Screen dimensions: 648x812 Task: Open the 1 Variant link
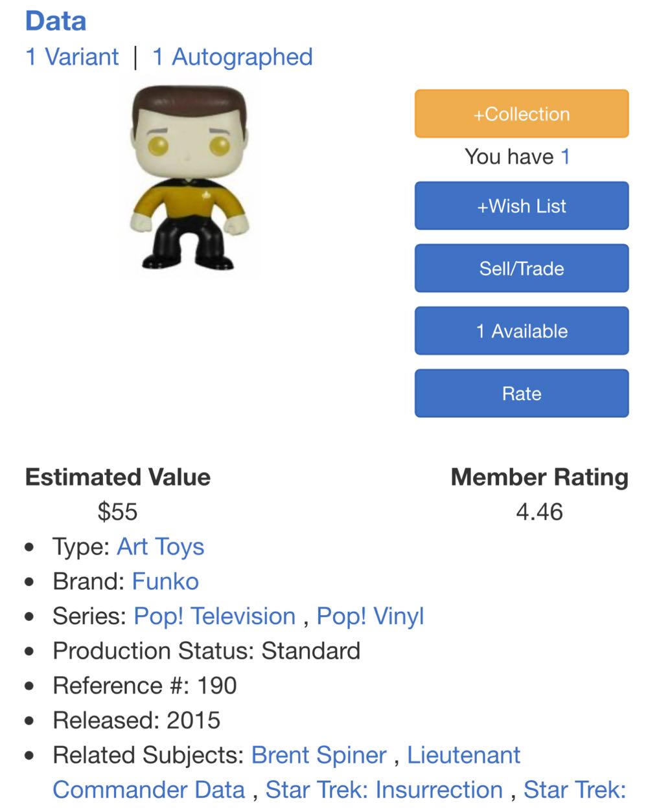pyautogui.click(x=71, y=57)
